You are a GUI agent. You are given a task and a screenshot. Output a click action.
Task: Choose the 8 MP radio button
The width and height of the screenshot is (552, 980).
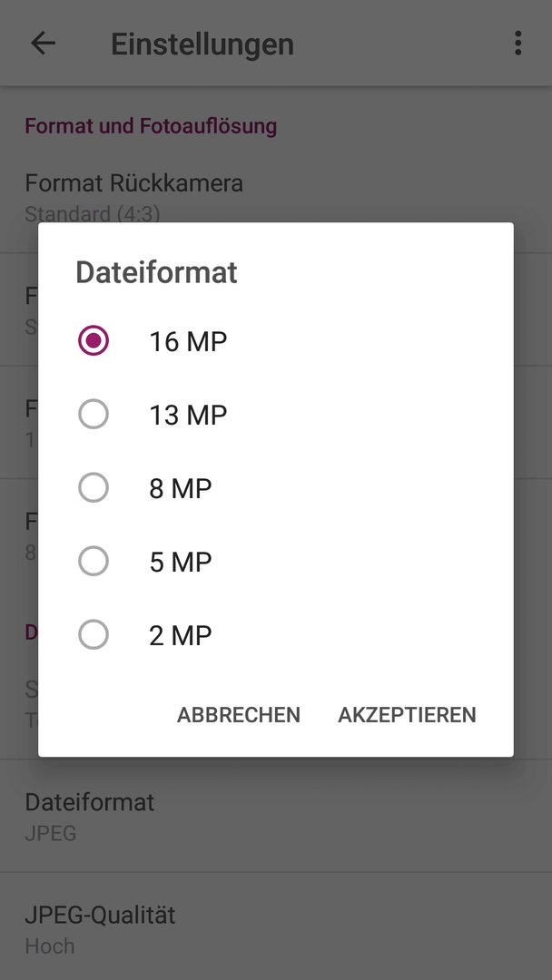94,488
